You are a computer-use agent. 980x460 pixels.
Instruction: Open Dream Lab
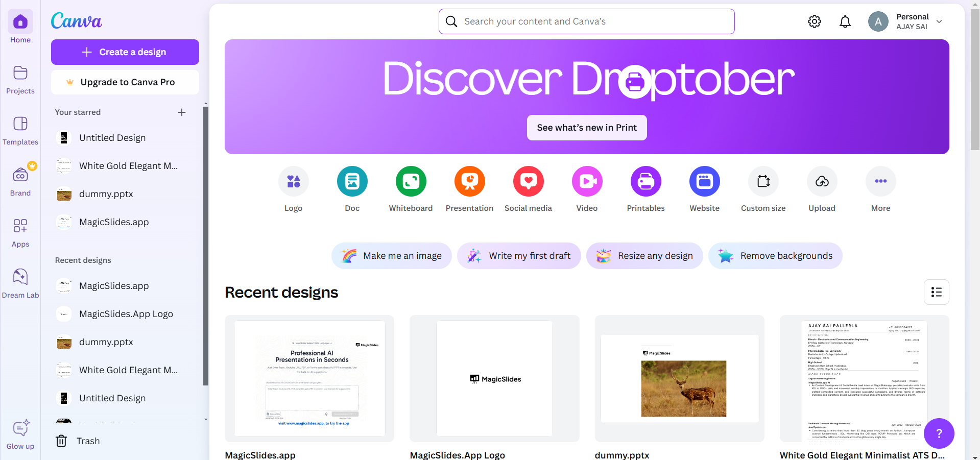[x=20, y=284]
